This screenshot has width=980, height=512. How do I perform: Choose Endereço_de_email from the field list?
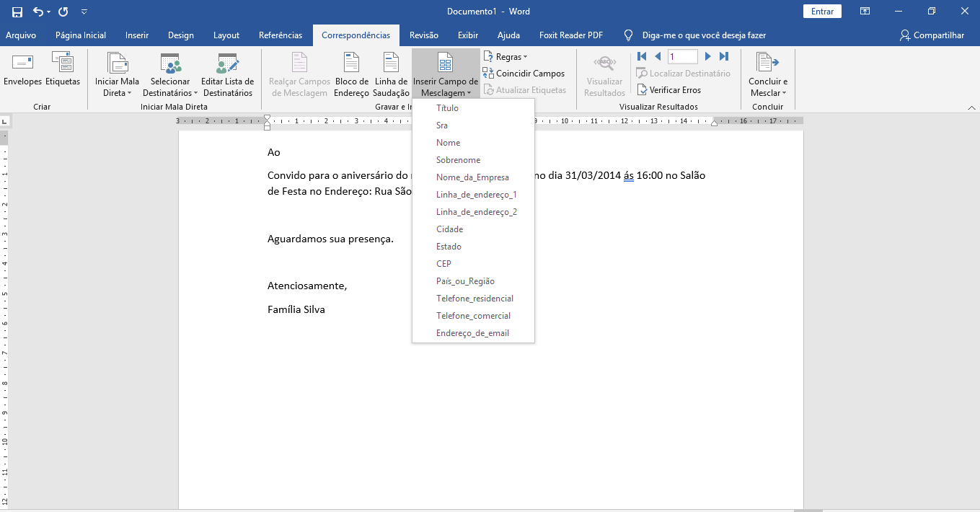click(472, 333)
